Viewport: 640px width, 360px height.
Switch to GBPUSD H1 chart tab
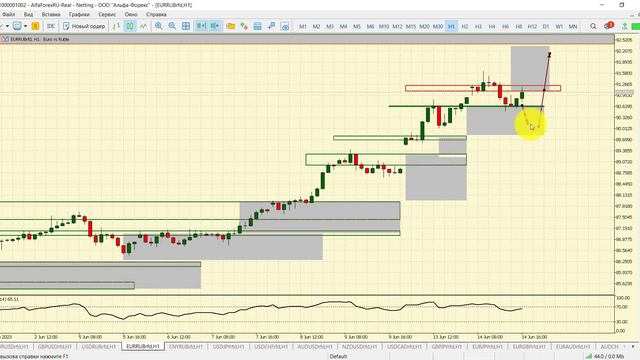[54, 347]
